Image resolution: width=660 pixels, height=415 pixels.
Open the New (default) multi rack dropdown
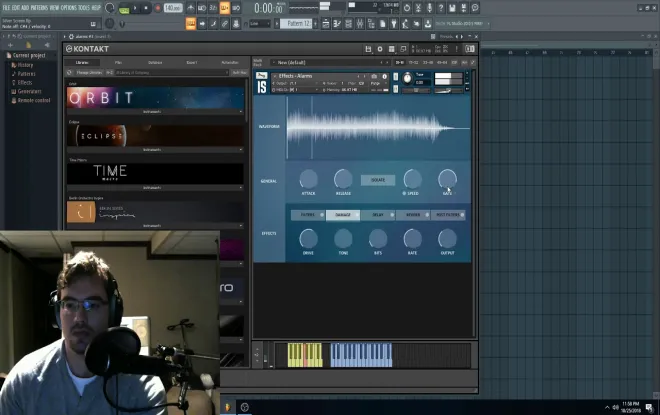point(331,62)
